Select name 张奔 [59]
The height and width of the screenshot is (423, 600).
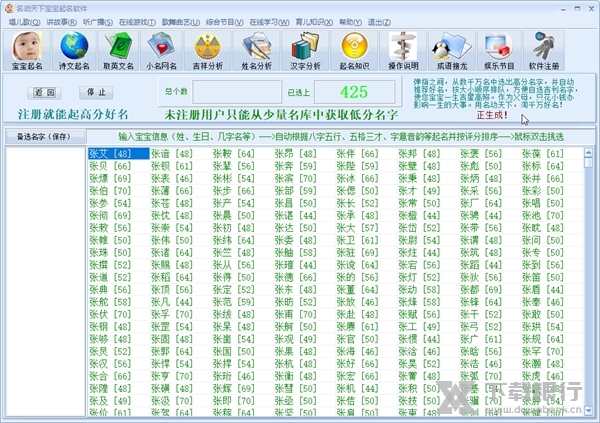pos(295,166)
